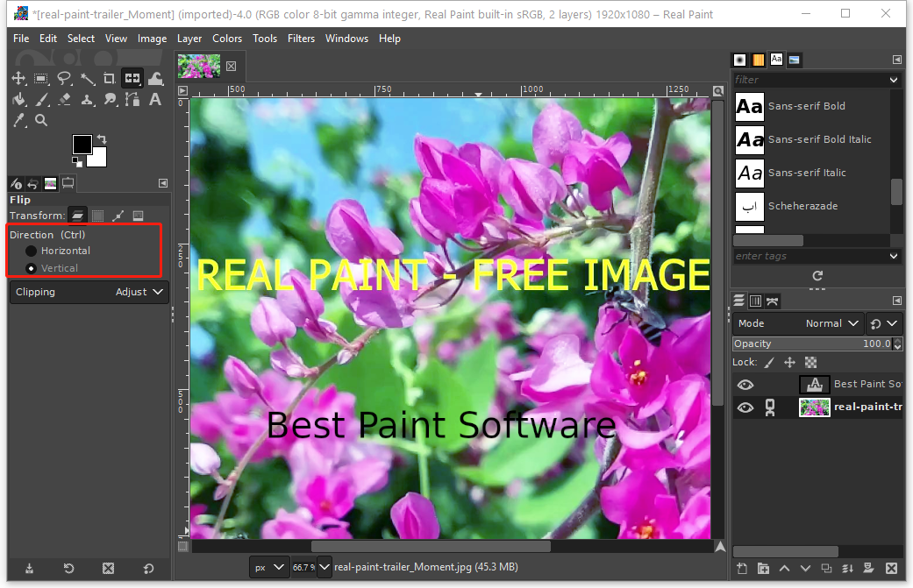Image resolution: width=913 pixels, height=588 pixels.
Task: Enable the lock pixels toggle
Action: pos(769,362)
